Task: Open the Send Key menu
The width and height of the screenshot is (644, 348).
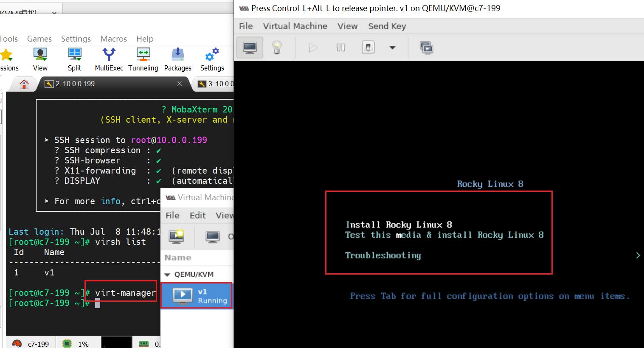Action: pos(387,26)
